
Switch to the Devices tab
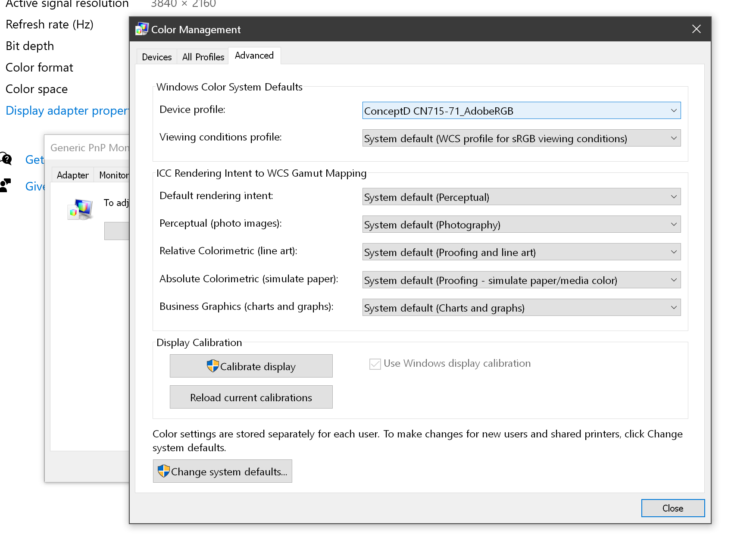point(157,57)
